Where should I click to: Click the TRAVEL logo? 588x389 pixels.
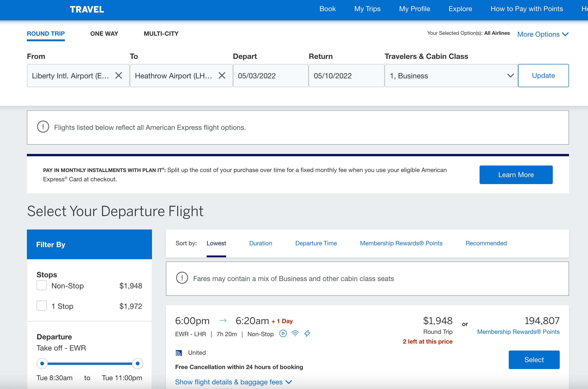tap(87, 10)
